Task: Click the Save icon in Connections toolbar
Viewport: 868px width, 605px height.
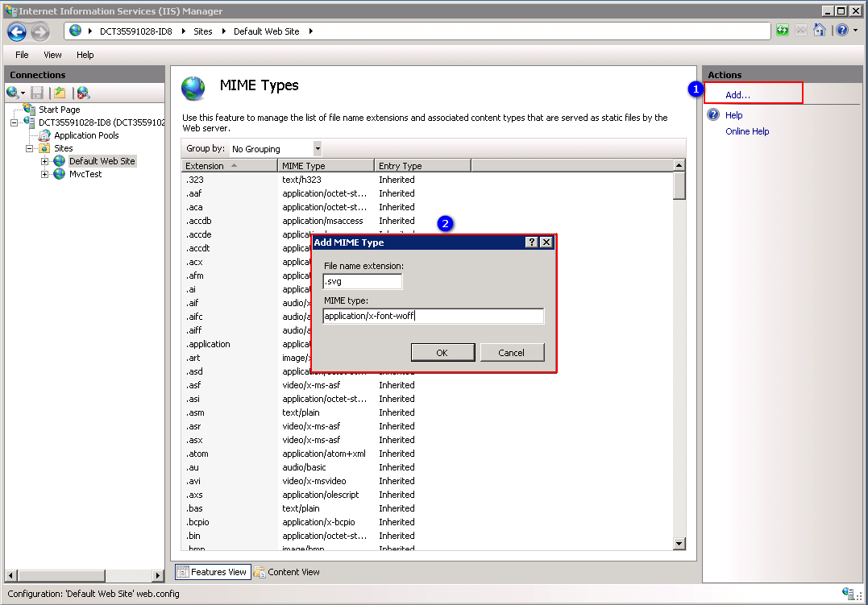Action: pos(36,93)
